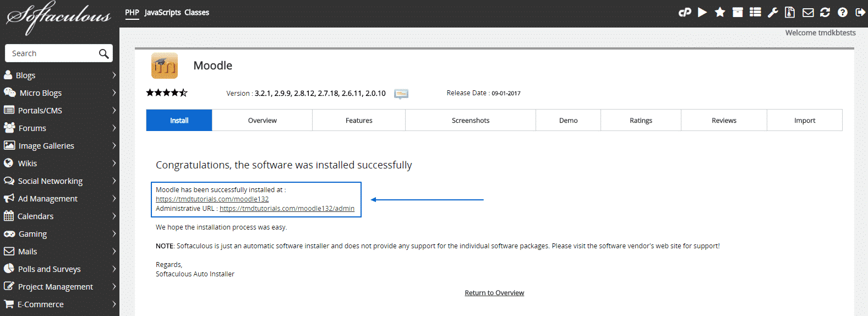
Task: Open the cPanel control panel icon
Action: tap(685, 12)
